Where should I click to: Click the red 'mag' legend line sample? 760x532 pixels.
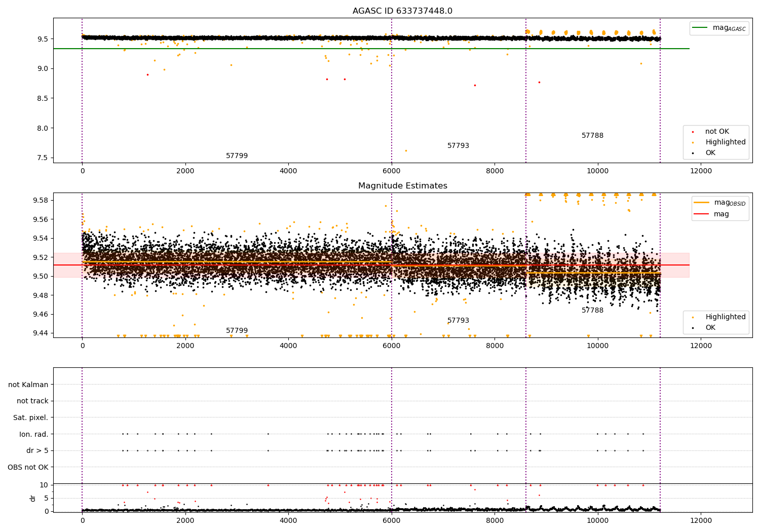click(x=702, y=214)
